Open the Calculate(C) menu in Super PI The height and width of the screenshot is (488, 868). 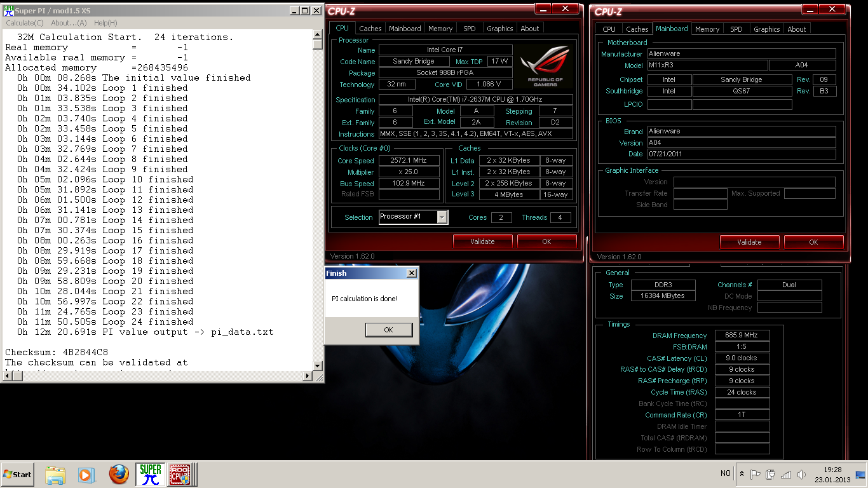click(x=25, y=23)
